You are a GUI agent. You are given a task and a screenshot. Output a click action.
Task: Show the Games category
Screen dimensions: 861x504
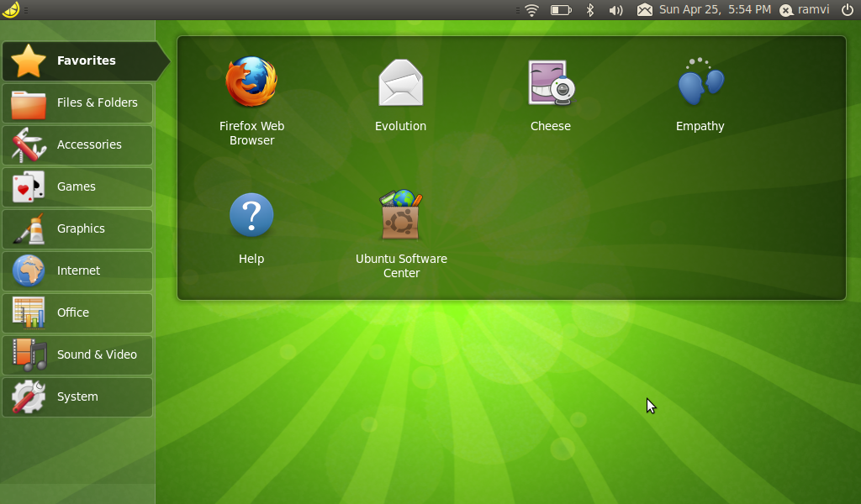coord(77,186)
